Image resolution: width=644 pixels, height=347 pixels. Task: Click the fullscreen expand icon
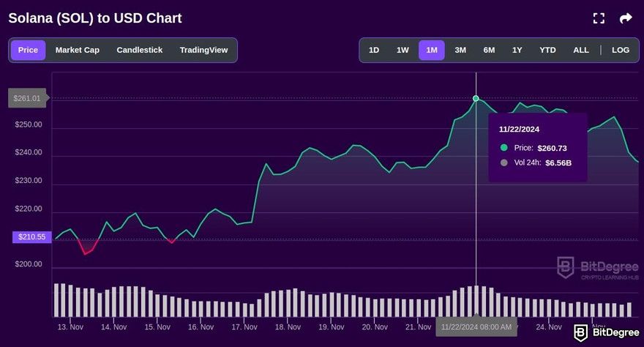(x=599, y=18)
